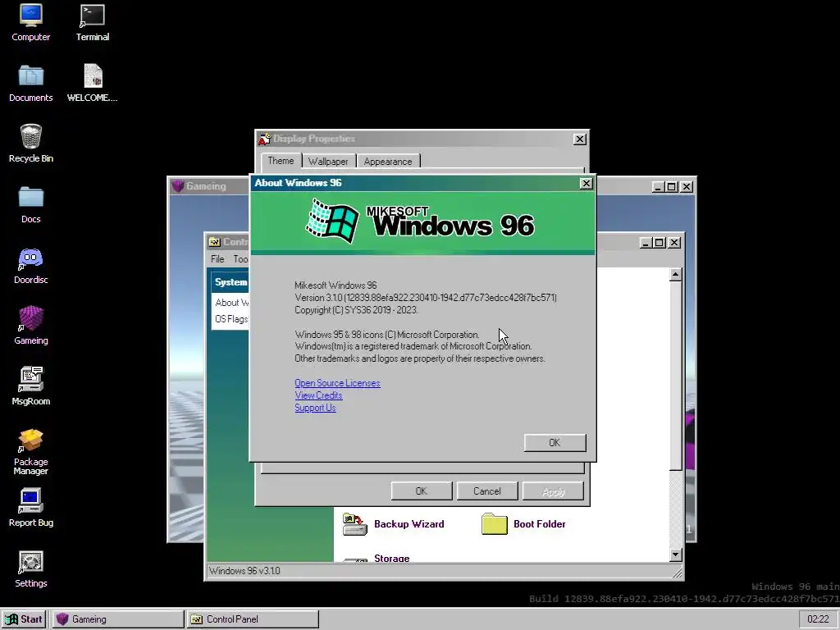
Task: Select the Gameing desktop shortcut
Action: pos(30,326)
